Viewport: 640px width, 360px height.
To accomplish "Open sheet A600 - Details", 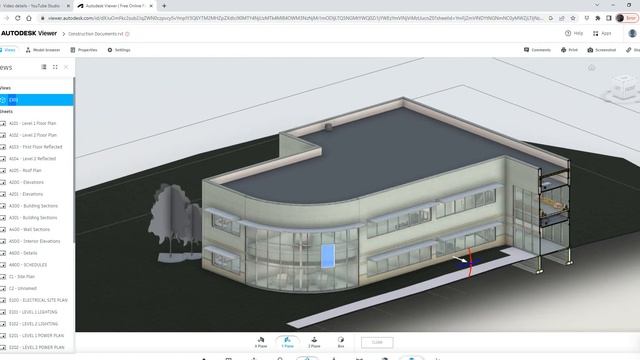I will pyautogui.click(x=23, y=253).
